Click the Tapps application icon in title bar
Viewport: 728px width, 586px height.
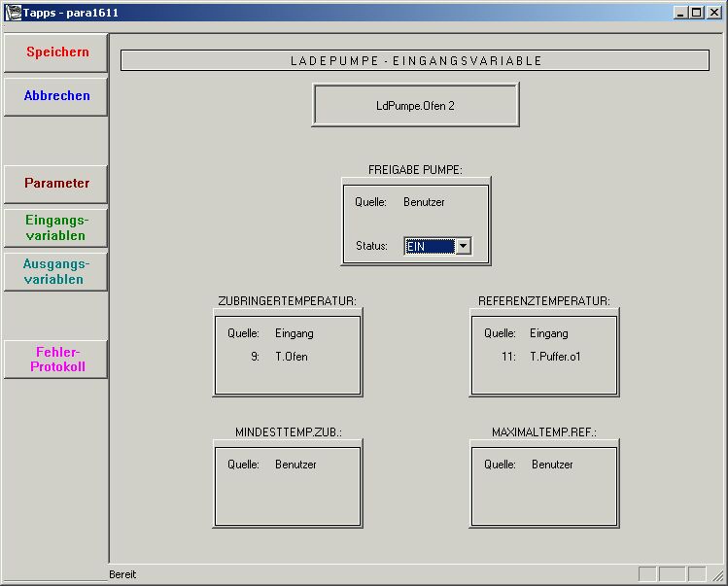click(13, 13)
